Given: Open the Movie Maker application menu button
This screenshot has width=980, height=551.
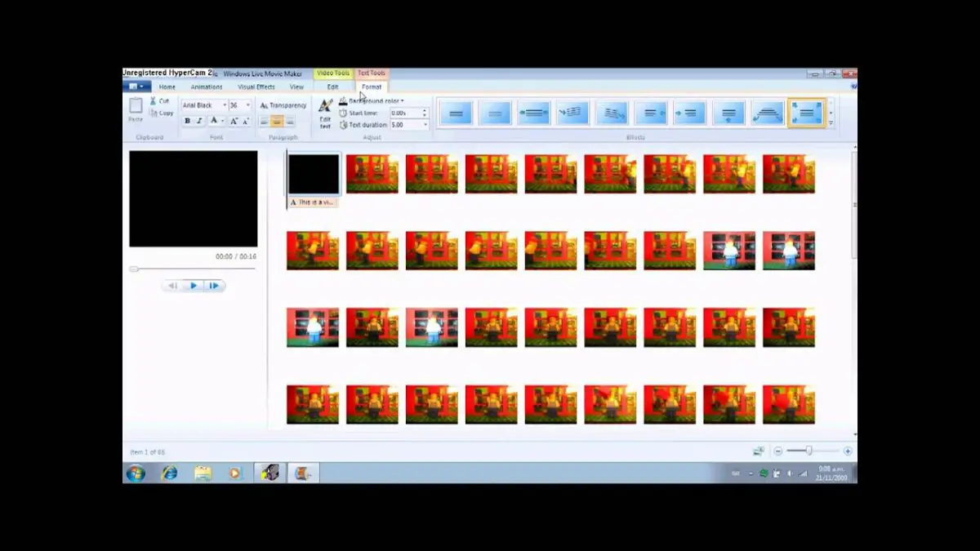Looking at the screenshot, I should 137,87.
